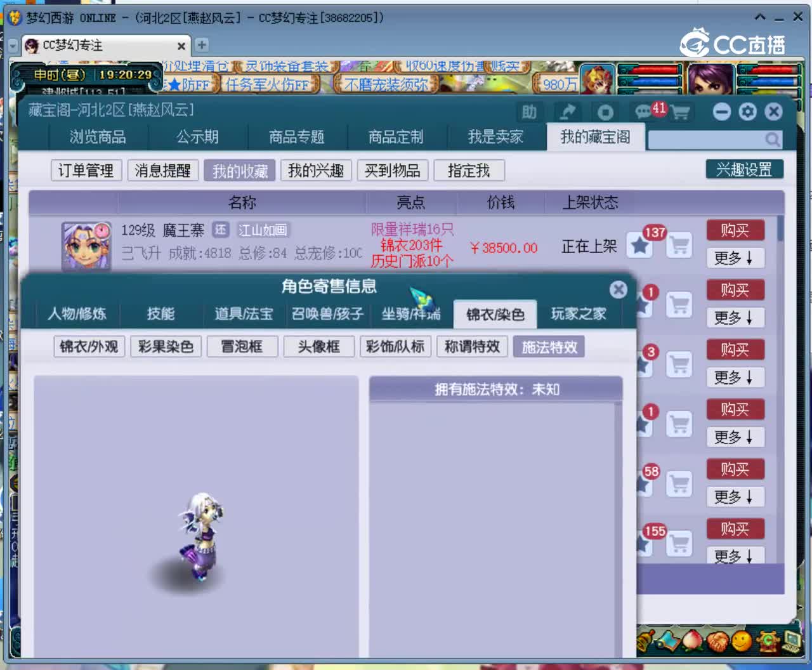Image resolution: width=812 pixels, height=670 pixels.
Task: Click cart icon in row with badge 58
Action: pyautogui.click(x=679, y=483)
